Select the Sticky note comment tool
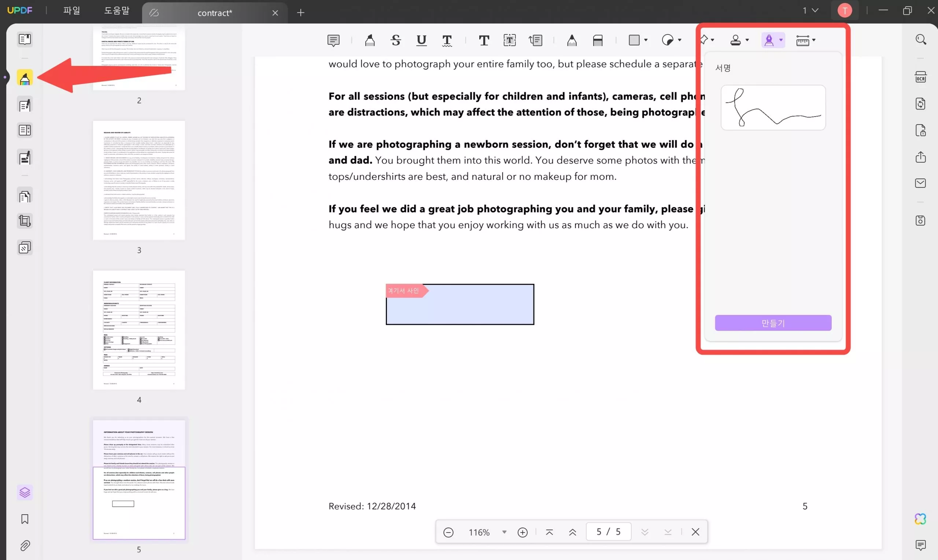The image size is (938, 560). coord(334,40)
